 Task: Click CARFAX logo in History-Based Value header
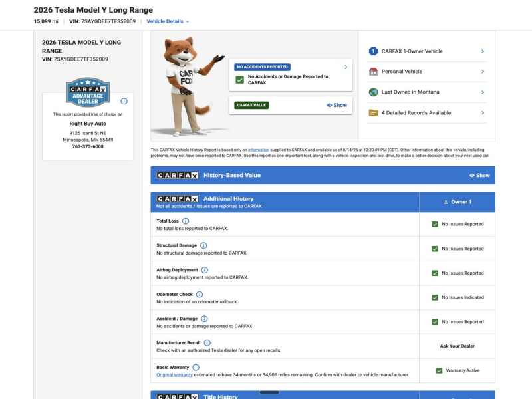(178, 175)
